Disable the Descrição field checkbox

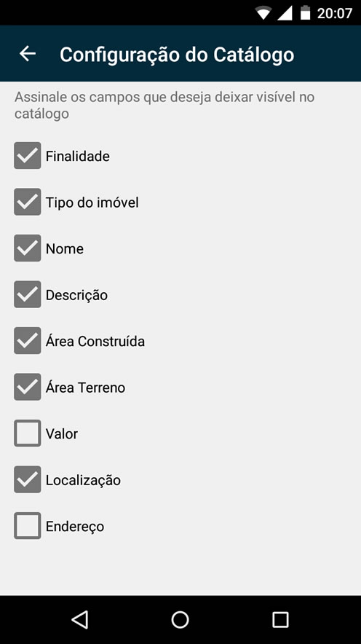pyautogui.click(x=28, y=294)
